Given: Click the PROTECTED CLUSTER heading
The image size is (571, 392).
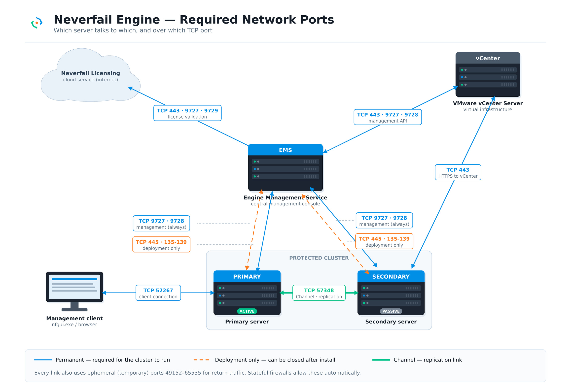Looking at the screenshot, I should point(319,258).
